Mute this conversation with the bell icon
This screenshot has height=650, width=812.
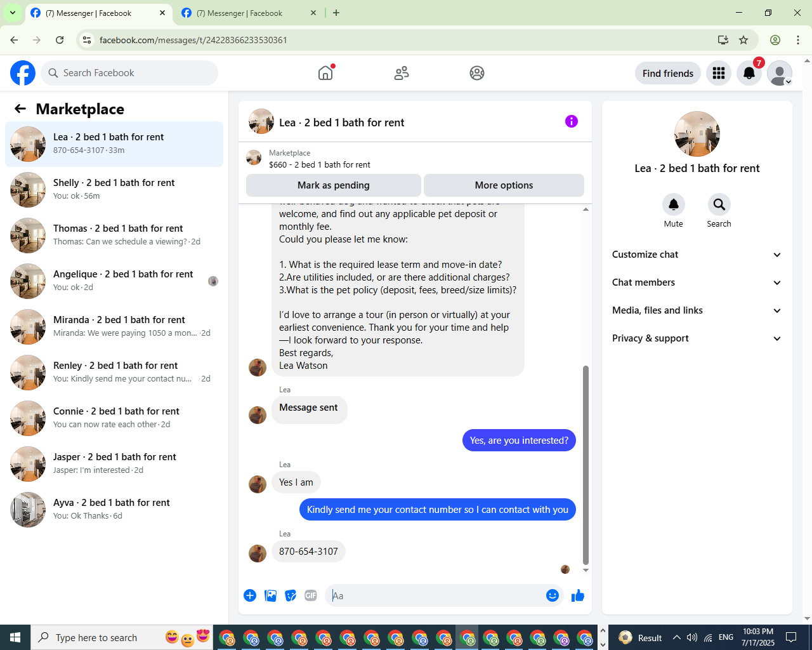[674, 204]
